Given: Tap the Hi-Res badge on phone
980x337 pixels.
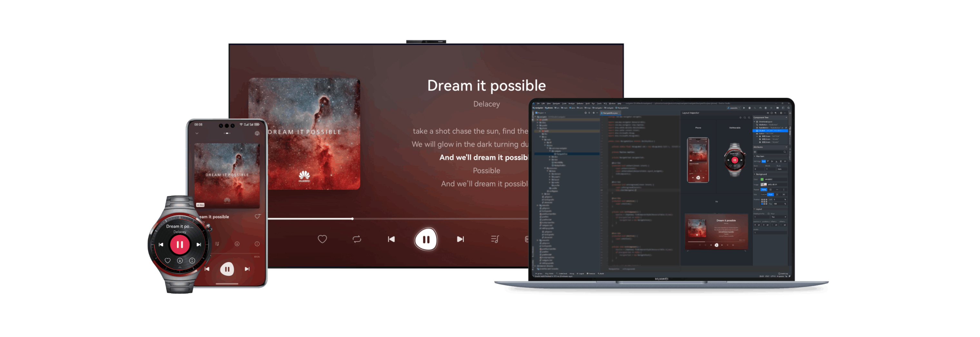Looking at the screenshot, I should pos(200,205).
